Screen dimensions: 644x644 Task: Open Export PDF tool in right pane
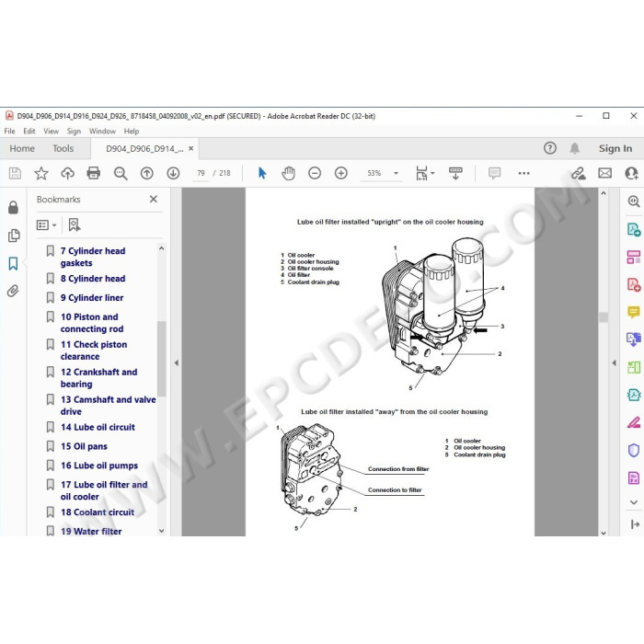pyautogui.click(x=634, y=230)
